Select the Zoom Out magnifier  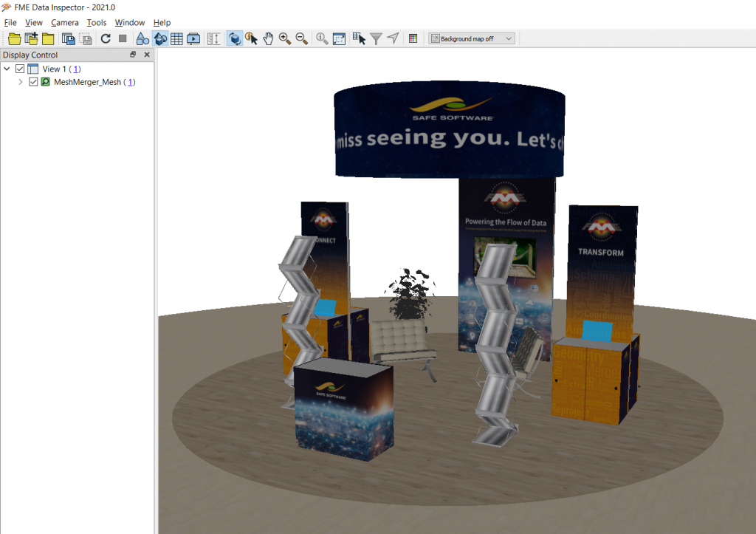point(302,38)
